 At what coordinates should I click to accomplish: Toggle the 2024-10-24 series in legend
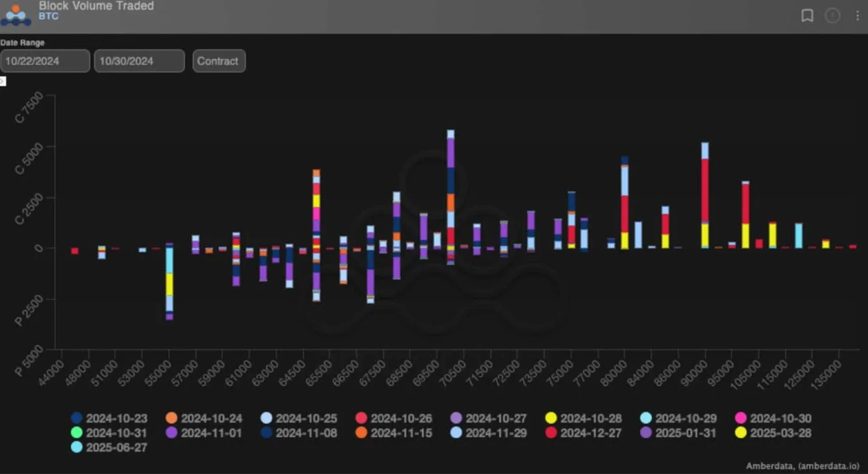(204, 418)
